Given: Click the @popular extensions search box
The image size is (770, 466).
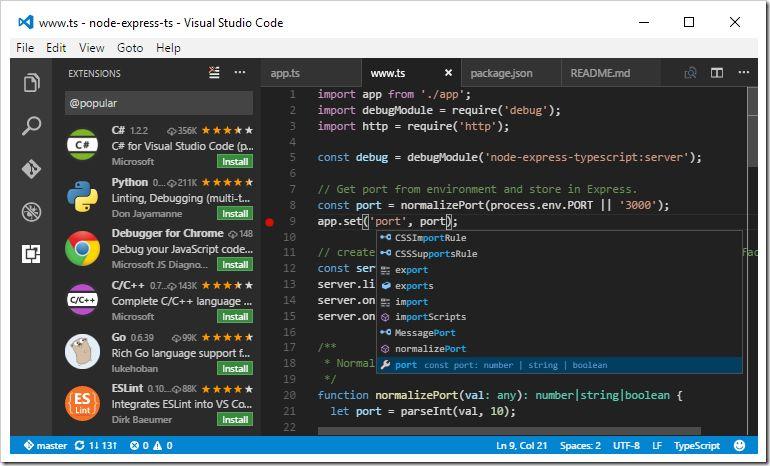Looking at the screenshot, I should pos(159,103).
